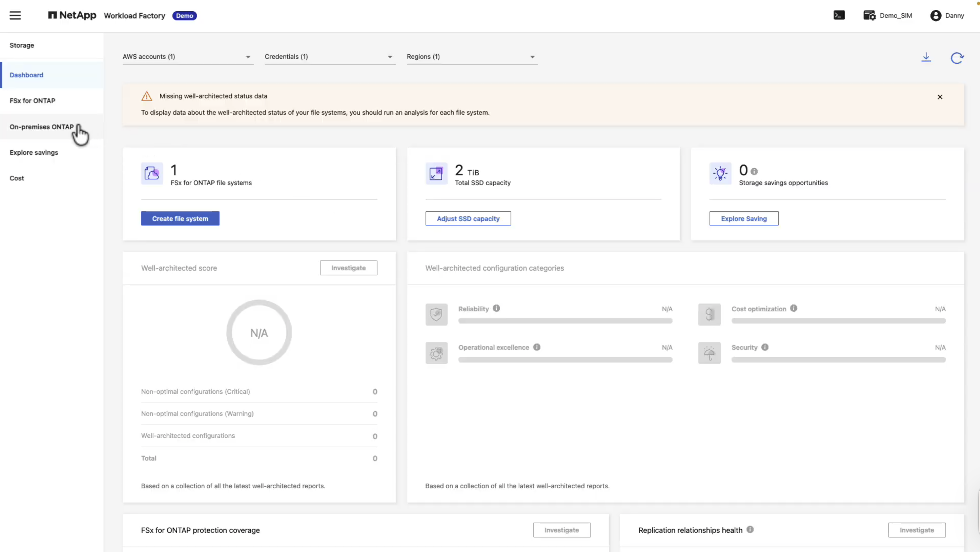Open the Danny user profile icon

tap(936, 16)
